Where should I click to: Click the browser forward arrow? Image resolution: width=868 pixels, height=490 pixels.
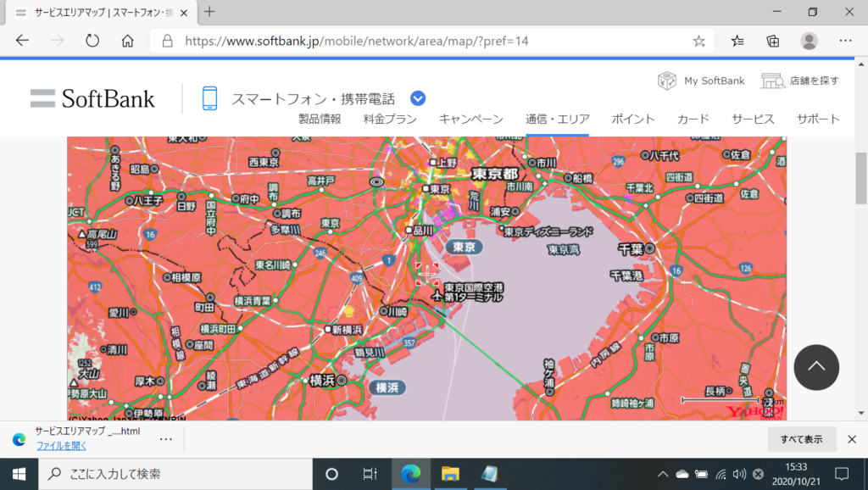[57, 41]
